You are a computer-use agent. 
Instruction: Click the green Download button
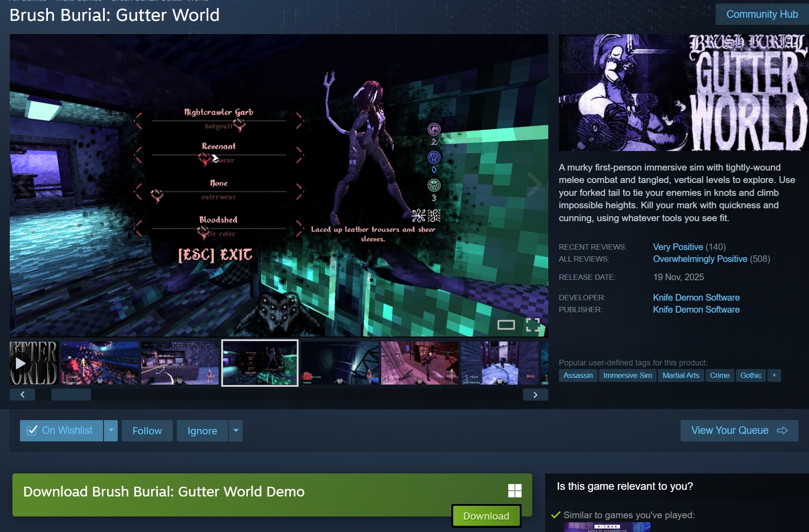[x=486, y=516]
